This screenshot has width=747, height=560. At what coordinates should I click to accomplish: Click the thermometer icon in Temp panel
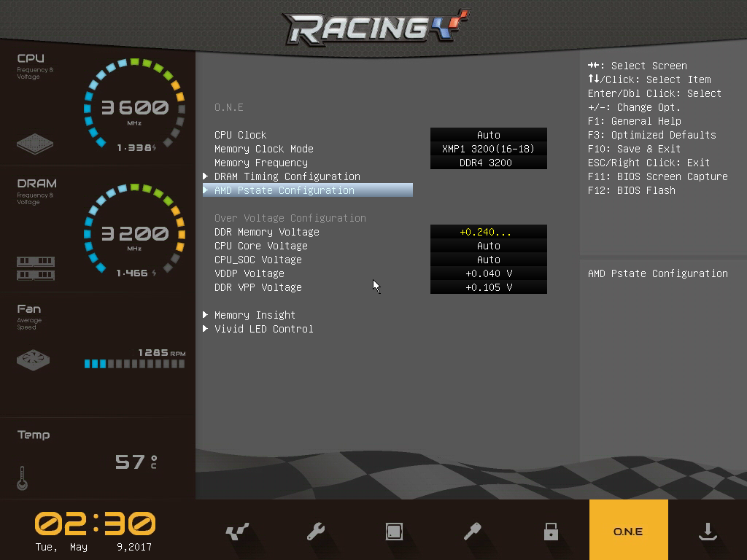(x=23, y=477)
